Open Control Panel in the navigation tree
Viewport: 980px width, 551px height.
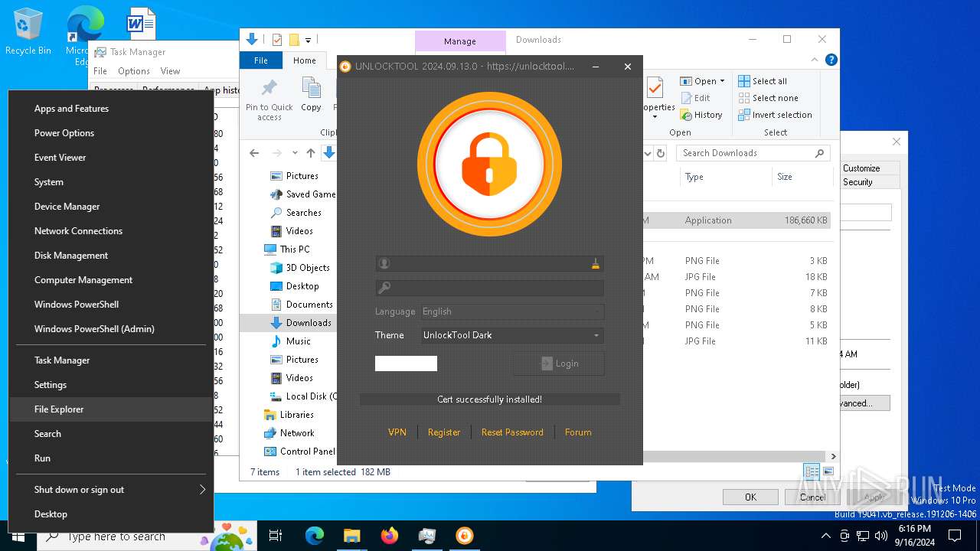(x=307, y=452)
